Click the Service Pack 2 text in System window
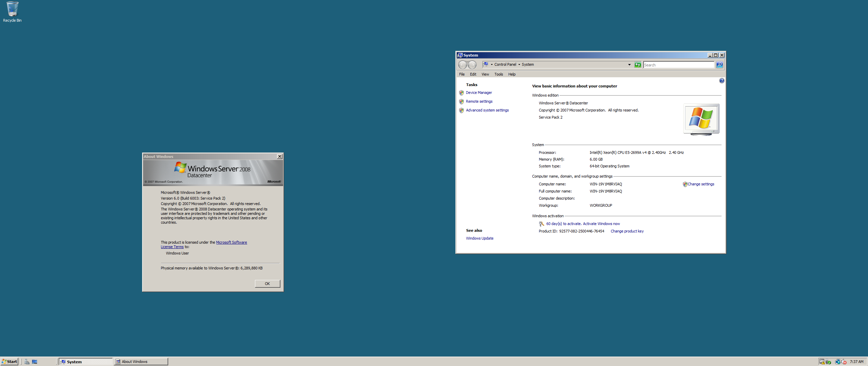Viewport: 868px width, 366px height. (550, 118)
